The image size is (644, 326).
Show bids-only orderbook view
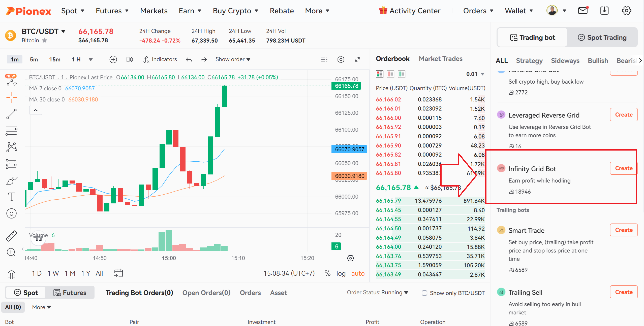click(x=402, y=74)
